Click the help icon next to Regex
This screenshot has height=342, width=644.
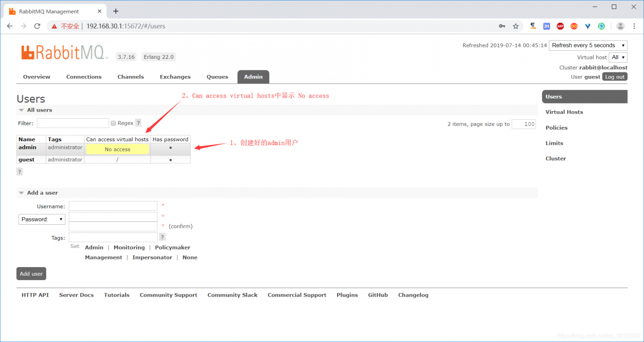click(138, 123)
